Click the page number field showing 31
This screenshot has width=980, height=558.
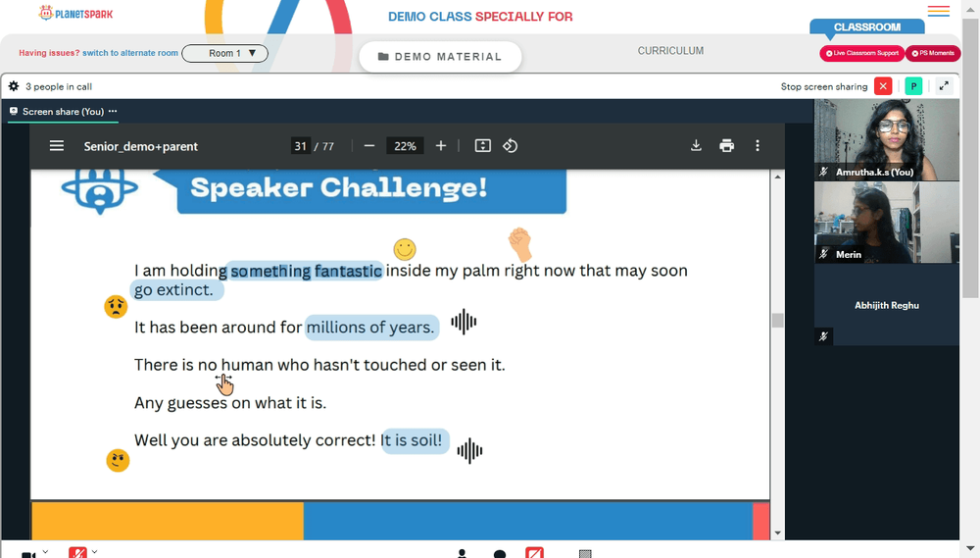301,146
